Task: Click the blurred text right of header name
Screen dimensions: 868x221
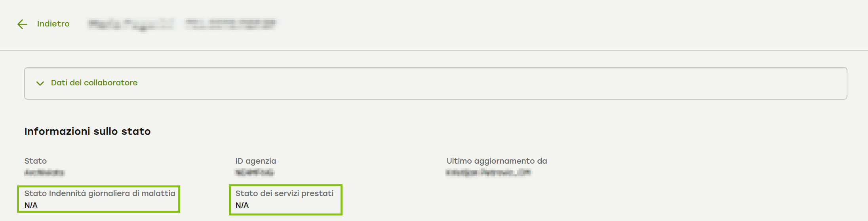Action: click(231, 24)
